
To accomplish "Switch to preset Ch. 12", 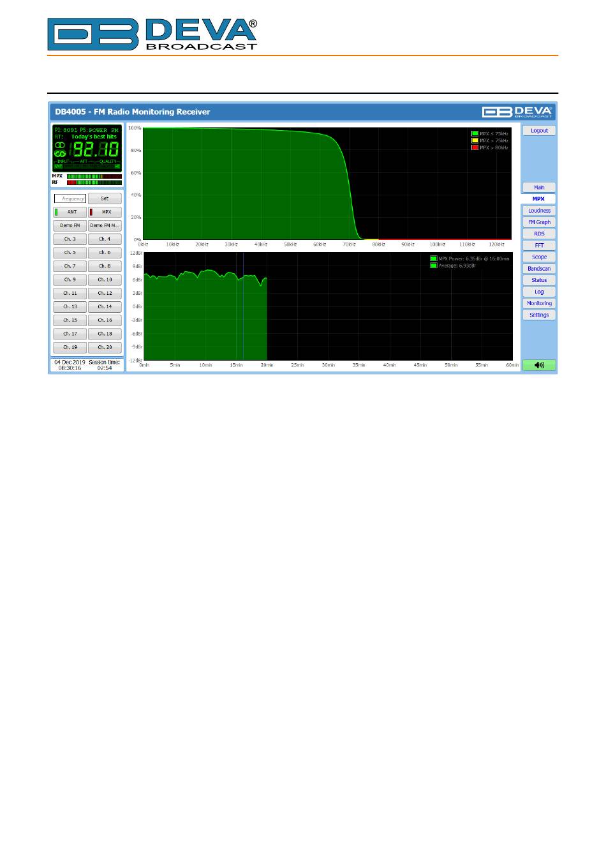I will pyautogui.click(x=105, y=293).
